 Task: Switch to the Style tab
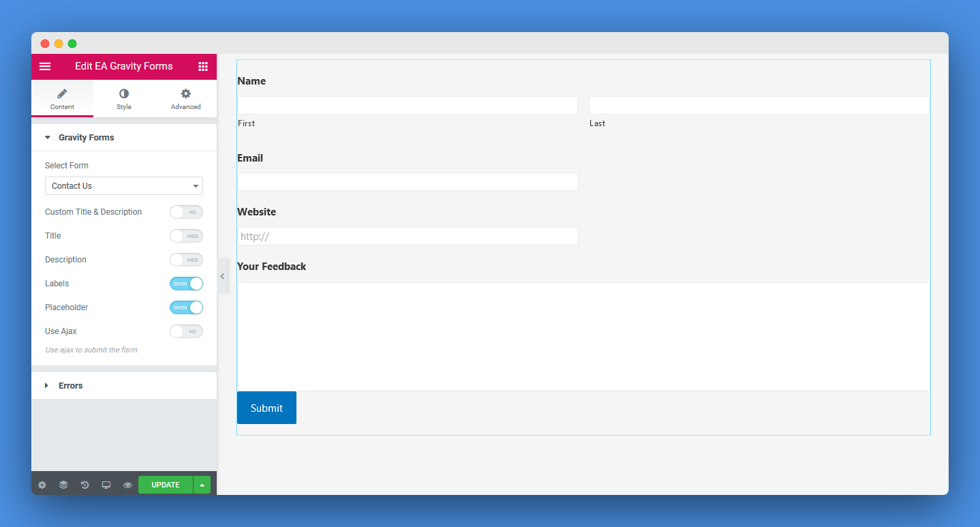point(123,97)
